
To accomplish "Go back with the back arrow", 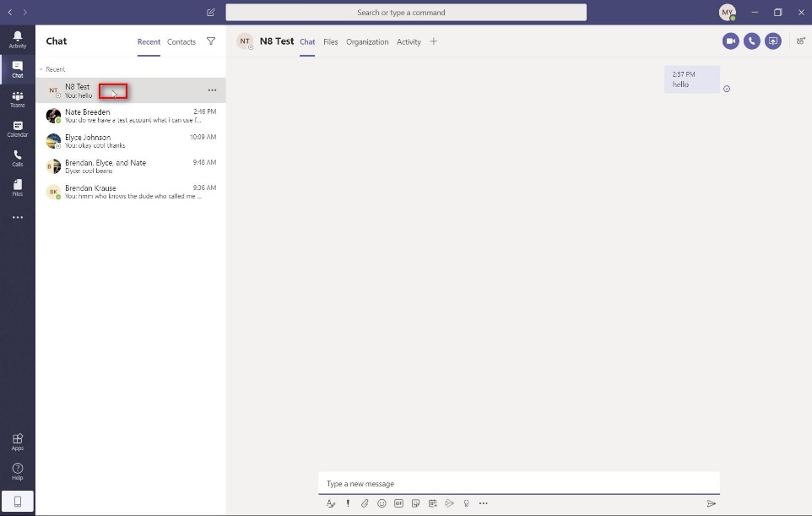I will [10, 12].
